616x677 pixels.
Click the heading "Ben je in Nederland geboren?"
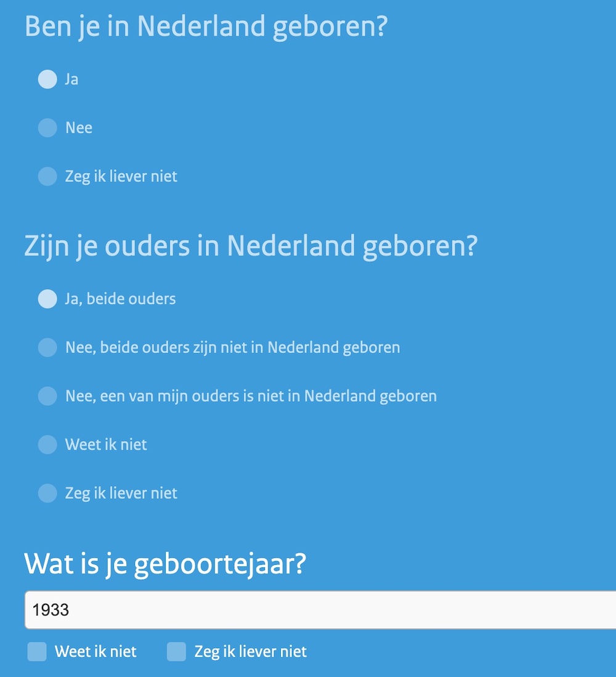[x=205, y=26]
